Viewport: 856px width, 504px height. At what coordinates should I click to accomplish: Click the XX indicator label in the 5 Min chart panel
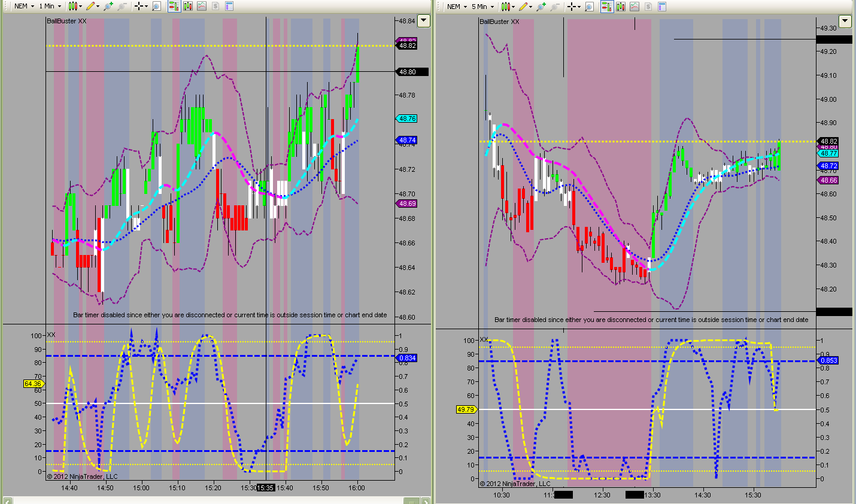click(484, 339)
